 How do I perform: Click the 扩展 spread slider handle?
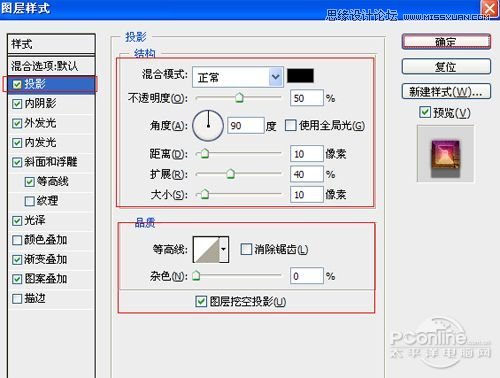[x=230, y=174]
